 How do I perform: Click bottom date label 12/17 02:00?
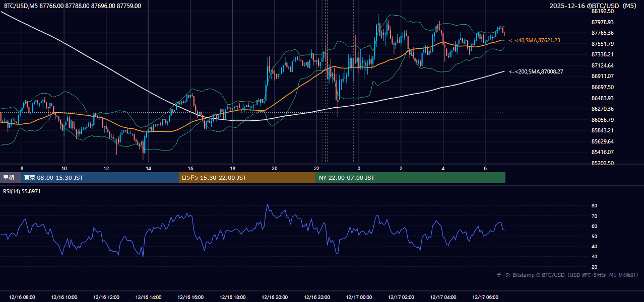tap(401, 297)
